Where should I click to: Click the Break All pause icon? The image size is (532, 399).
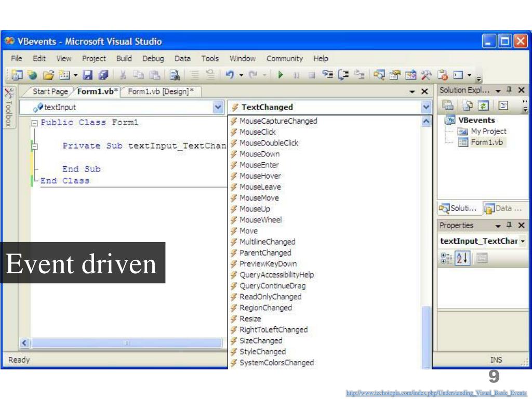tap(296, 75)
